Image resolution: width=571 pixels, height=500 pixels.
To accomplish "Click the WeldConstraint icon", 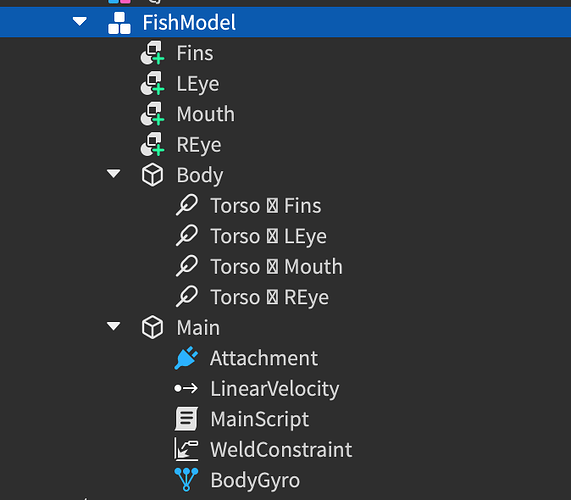I will pos(186,449).
